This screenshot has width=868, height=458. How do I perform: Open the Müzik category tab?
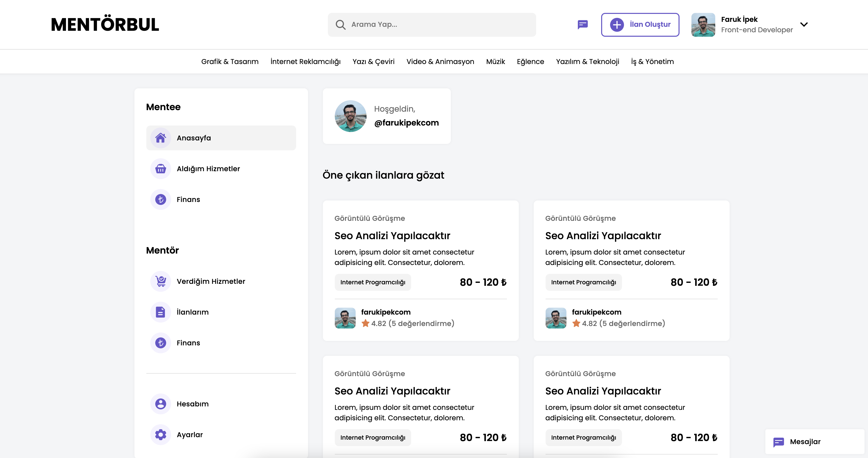495,61
